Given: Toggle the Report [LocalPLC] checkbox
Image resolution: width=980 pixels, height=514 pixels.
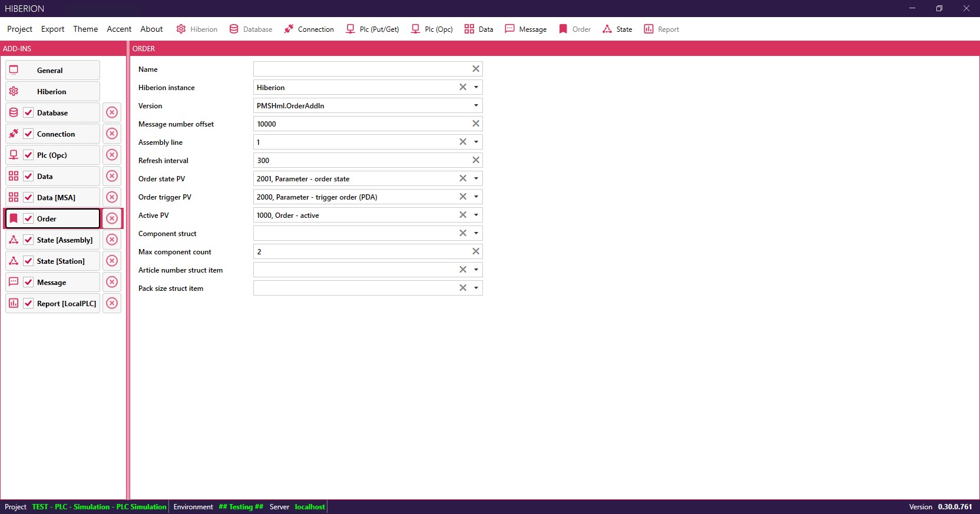Looking at the screenshot, I should point(28,303).
